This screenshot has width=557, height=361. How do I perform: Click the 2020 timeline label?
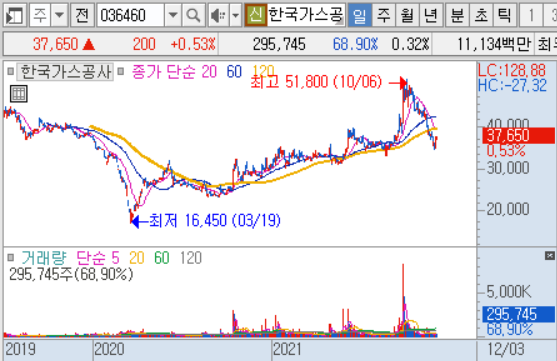click(x=109, y=349)
